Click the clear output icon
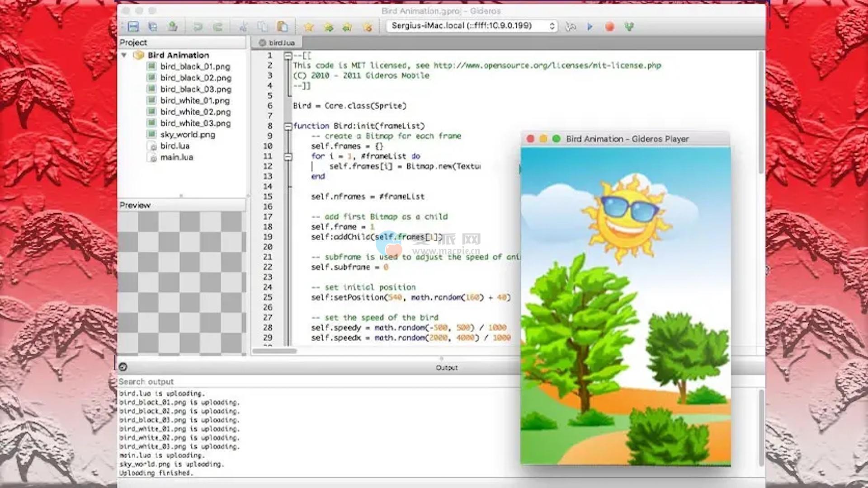Image resolution: width=868 pixels, height=488 pixels. coord(123,367)
